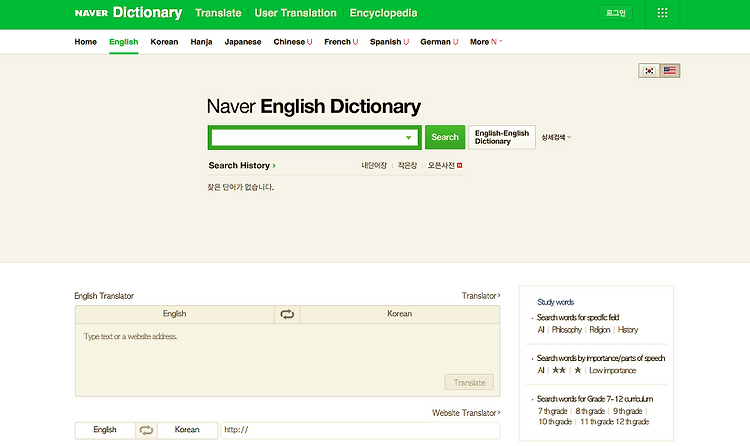Open the English-English Dictionary button

[x=502, y=137]
